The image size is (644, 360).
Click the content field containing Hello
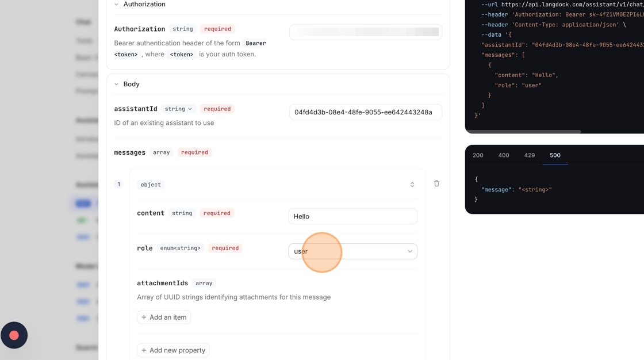[x=352, y=216]
